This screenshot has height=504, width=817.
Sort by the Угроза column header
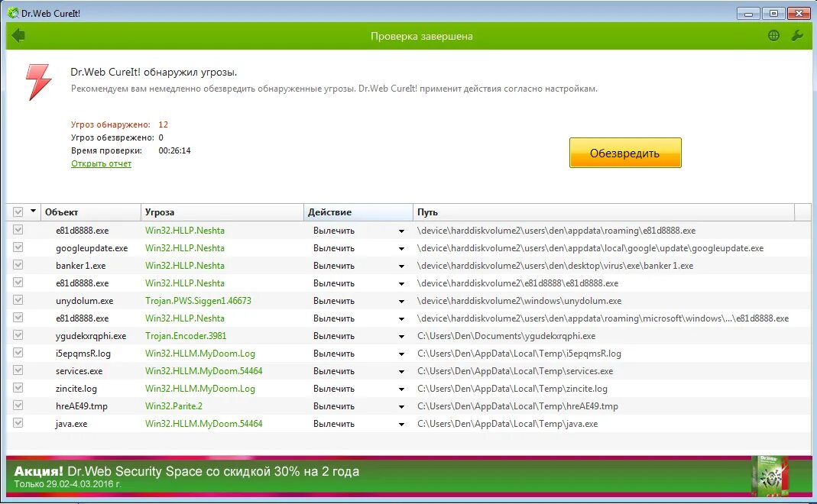point(222,212)
